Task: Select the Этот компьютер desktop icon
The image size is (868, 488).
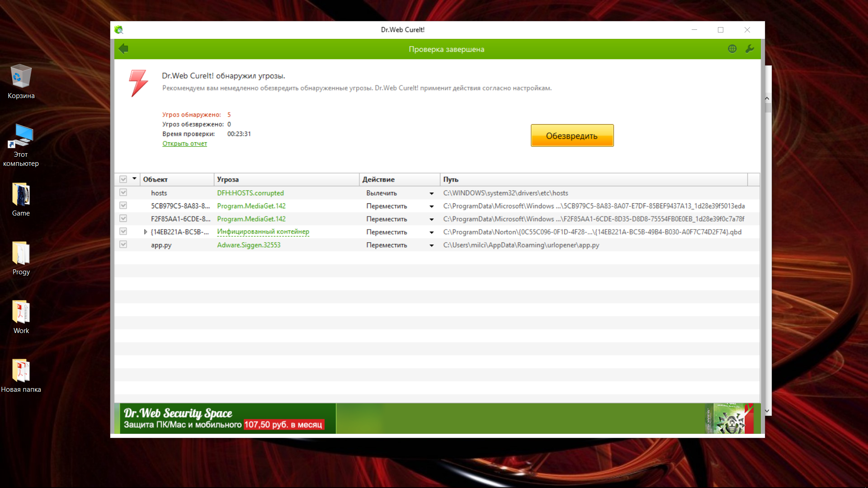Action: pos(21,145)
